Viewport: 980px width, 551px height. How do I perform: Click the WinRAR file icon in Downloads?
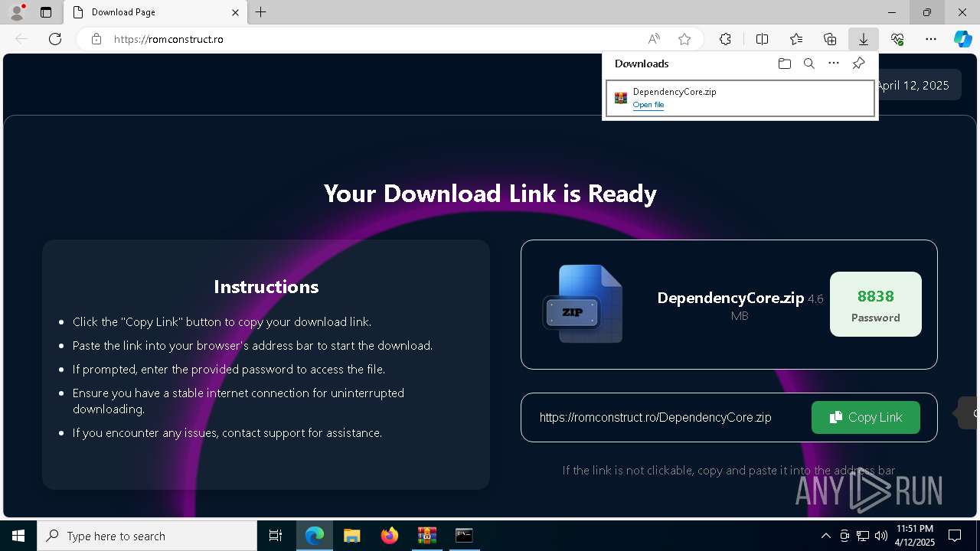coord(621,98)
